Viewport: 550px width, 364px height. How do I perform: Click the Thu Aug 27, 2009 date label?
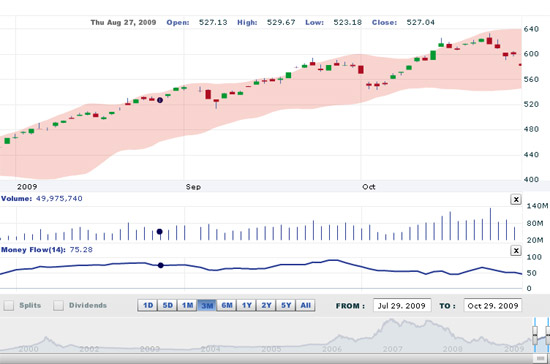click(x=123, y=22)
